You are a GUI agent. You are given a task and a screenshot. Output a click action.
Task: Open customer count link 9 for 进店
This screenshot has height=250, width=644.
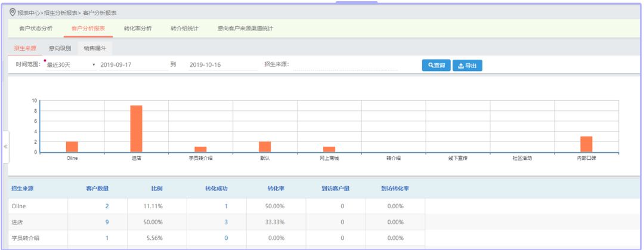(106, 222)
